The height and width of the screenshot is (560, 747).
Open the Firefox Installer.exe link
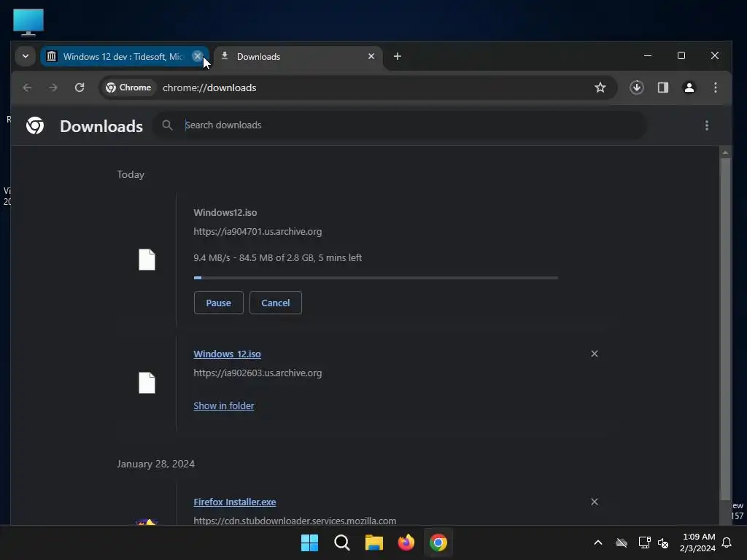pyautogui.click(x=235, y=502)
